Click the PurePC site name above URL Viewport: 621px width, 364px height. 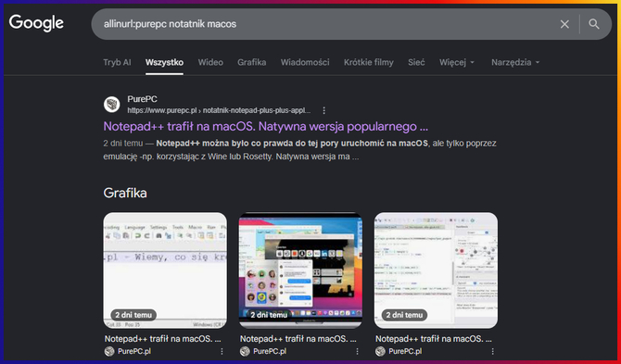point(142,99)
